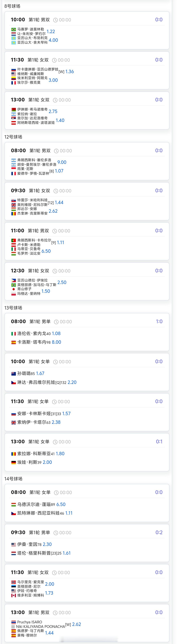Select odds 9.00 for 塞伦多洛 pair
The image size is (178, 644).
pyautogui.click(x=62, y=162)
